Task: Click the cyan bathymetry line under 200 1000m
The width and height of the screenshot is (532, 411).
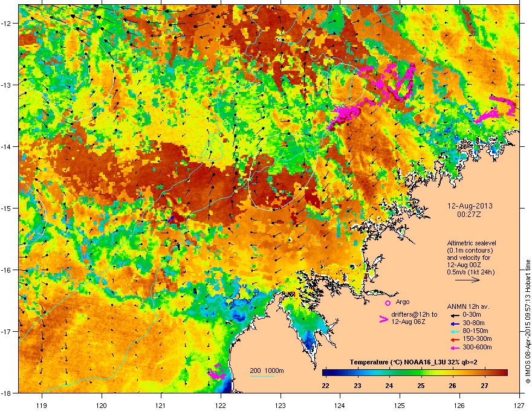Action: pos(262,376)
